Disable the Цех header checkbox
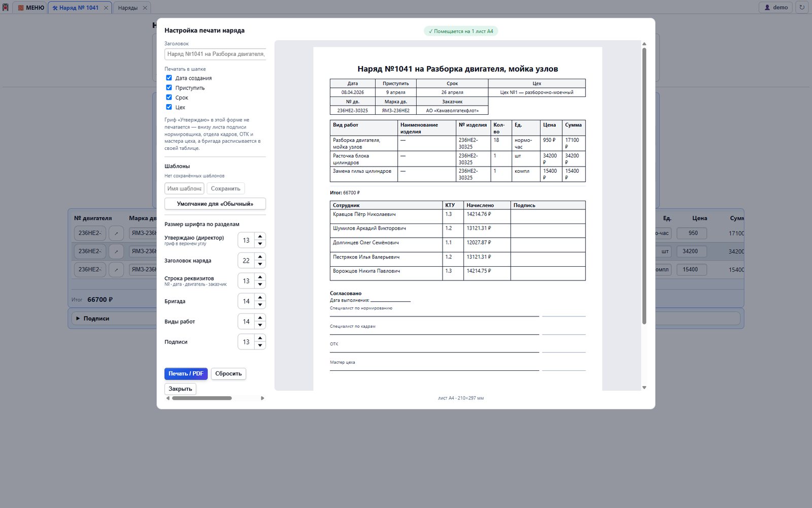This screenshot has height=508, width=812. [x=169, y=107]
